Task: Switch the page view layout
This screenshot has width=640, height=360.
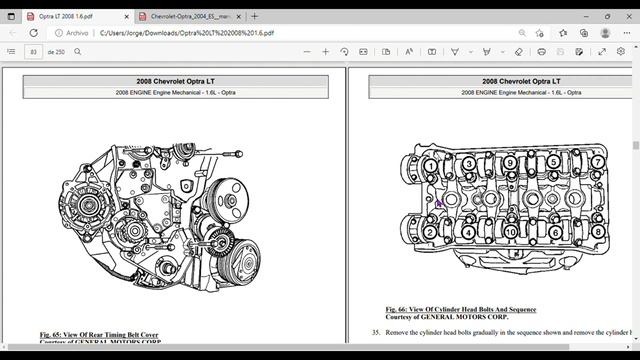Action: click(386, 52)
